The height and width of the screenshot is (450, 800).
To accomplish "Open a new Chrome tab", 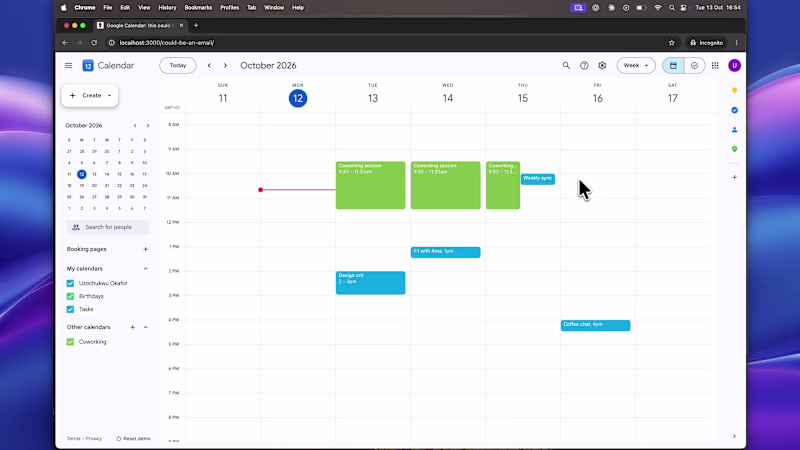I will (x=196, y=25).
